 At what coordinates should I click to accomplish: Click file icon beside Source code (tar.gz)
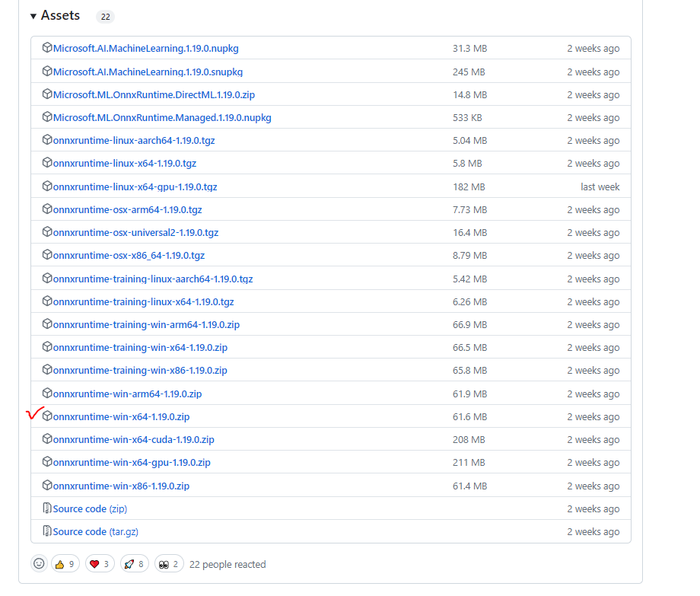coord(47,531)
